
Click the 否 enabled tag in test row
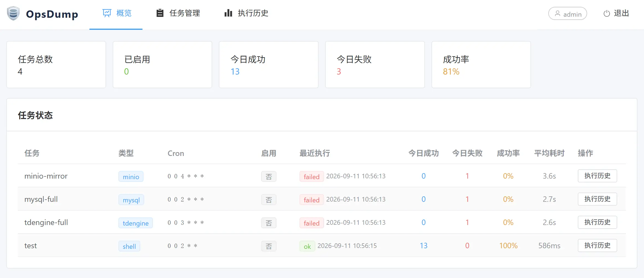tap(269, 246)
